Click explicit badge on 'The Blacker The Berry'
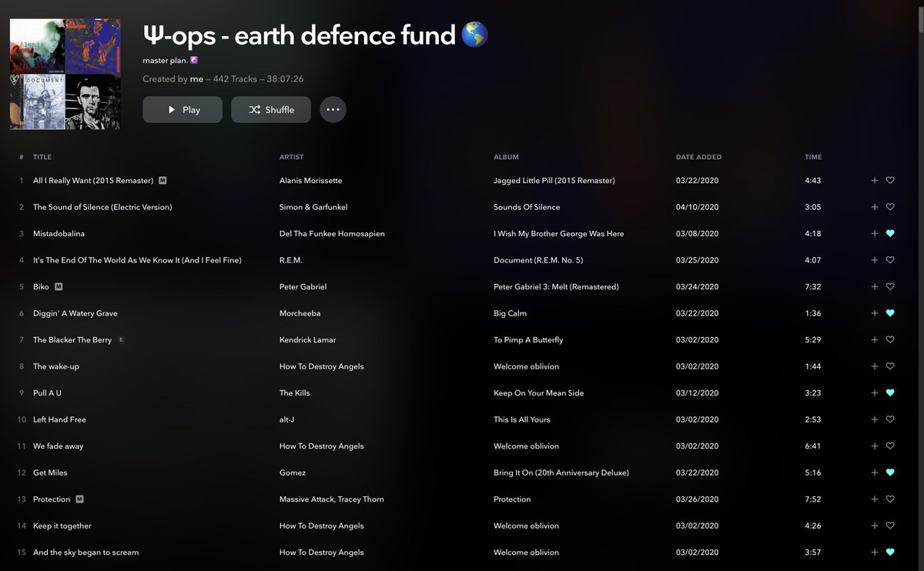 (122, 340)
